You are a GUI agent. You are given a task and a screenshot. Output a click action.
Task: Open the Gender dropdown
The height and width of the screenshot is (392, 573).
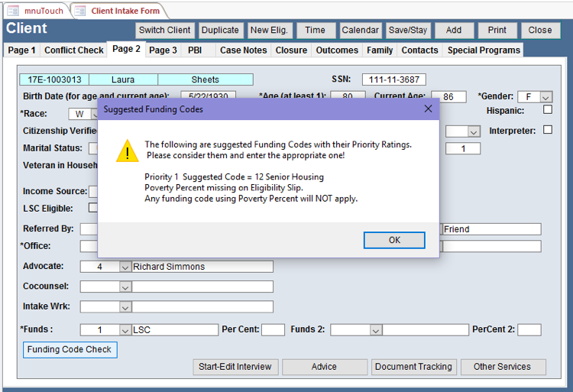[545, 97]
